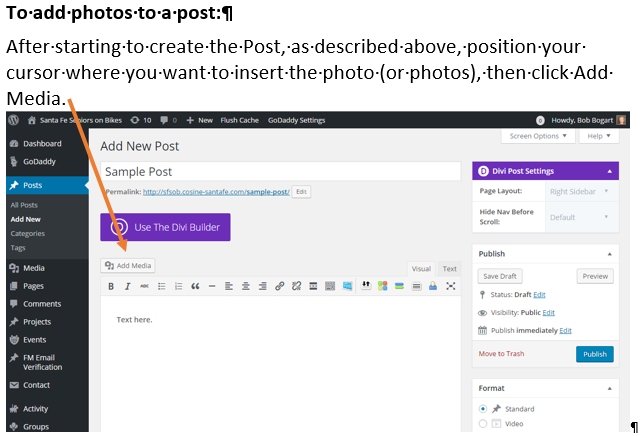The image size is (643, 436).
Task: Align text right
Action: coord(262,286)
